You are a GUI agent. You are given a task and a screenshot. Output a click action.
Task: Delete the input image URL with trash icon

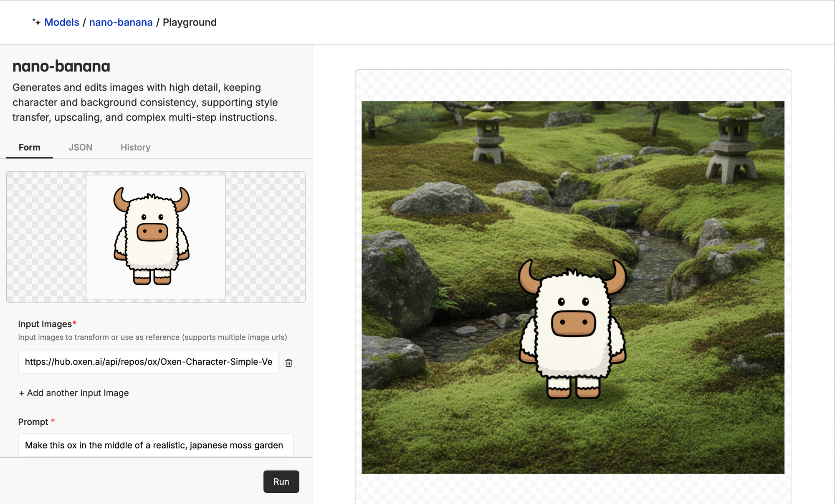point(288,363)
